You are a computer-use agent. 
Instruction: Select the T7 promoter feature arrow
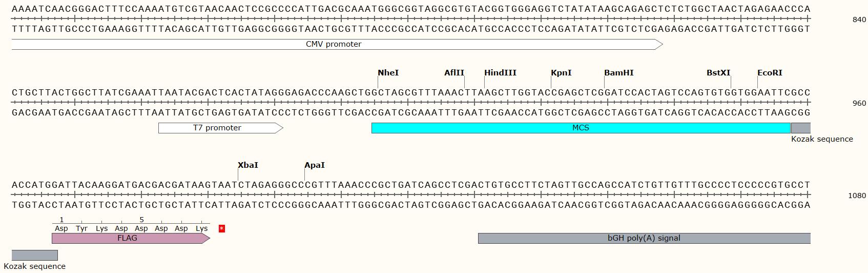click(220, 128)
